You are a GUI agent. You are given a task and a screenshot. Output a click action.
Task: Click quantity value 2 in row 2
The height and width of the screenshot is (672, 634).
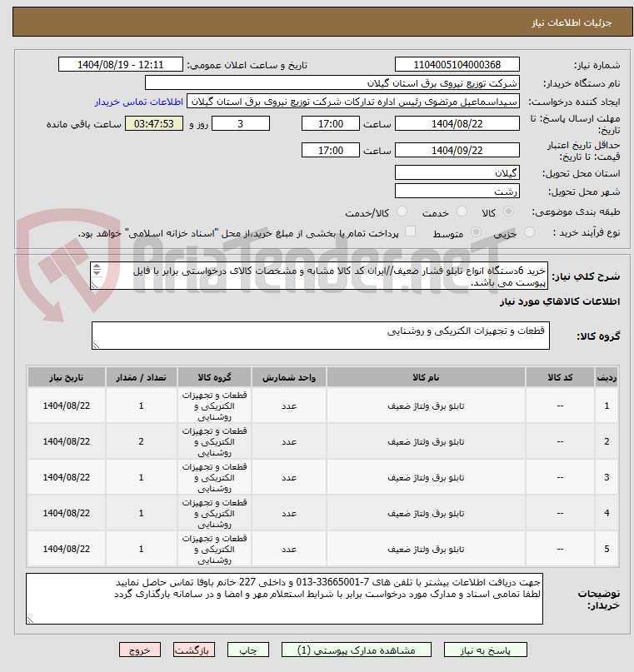(x=141, y=441)
